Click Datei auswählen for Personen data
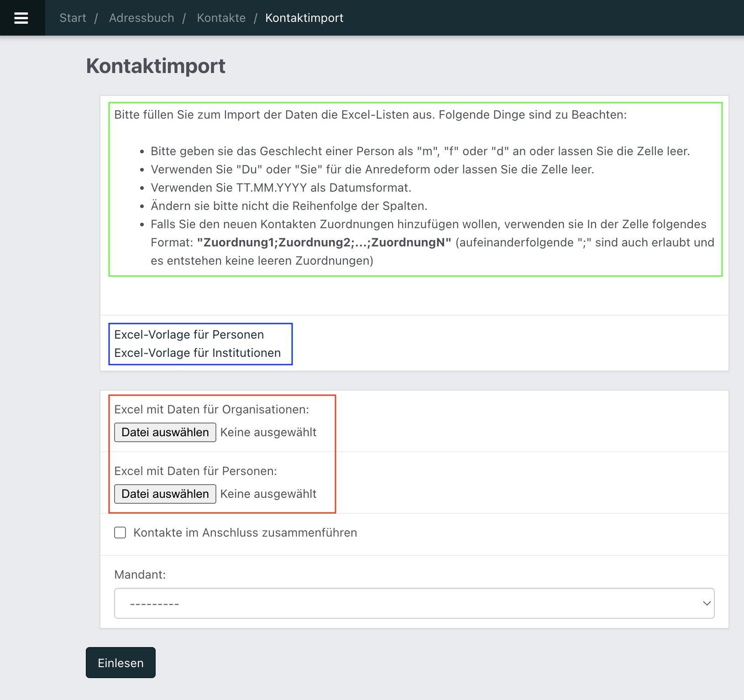This screenshot has height=700, width=744. (x=165, y=494)
